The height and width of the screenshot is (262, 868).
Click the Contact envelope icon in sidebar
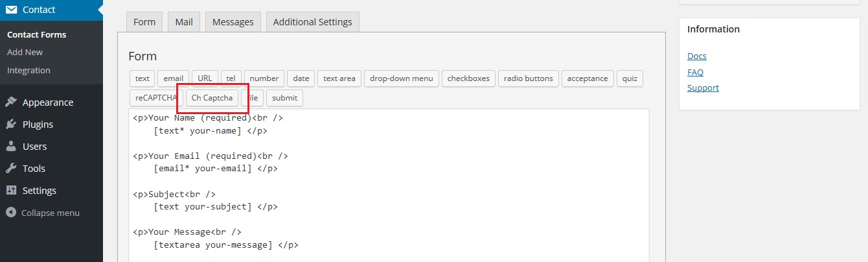pos(11,10)
